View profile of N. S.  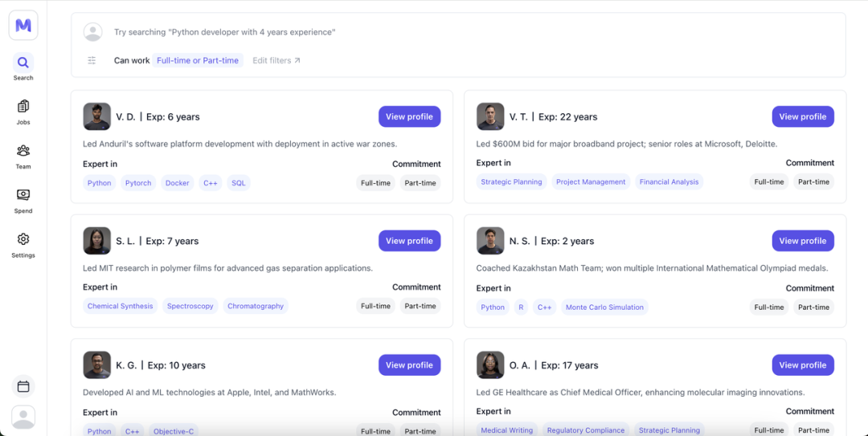[803, 241]
